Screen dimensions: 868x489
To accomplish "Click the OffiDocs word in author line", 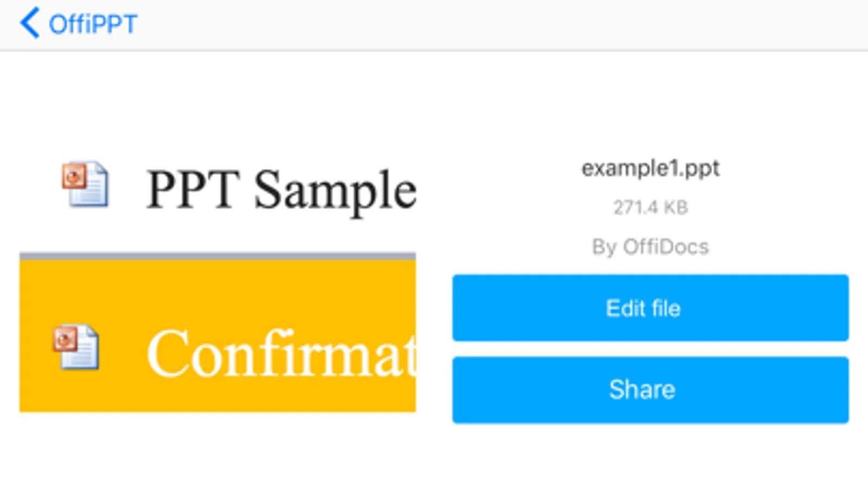I will tap(666, 247).
